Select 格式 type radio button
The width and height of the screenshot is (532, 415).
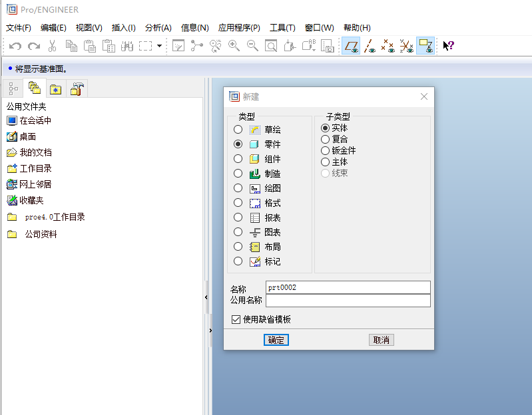(238, 203)
